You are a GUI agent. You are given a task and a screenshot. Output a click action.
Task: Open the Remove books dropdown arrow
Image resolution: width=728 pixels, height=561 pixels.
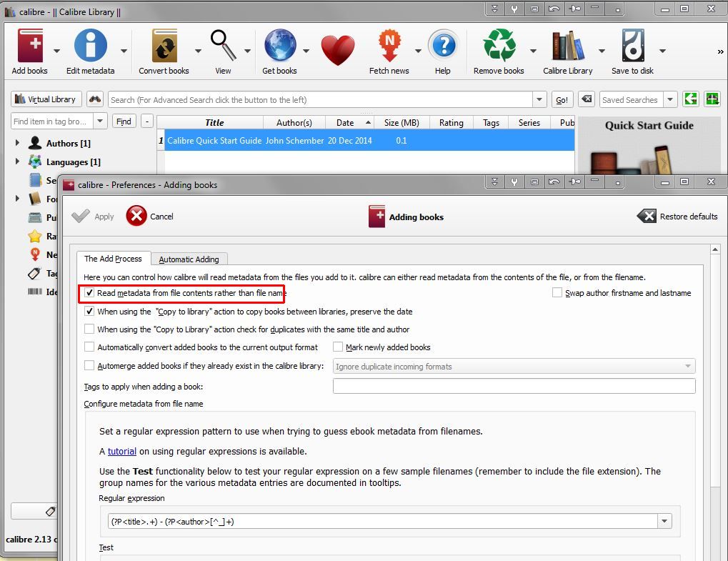click(x=534, y=51)
